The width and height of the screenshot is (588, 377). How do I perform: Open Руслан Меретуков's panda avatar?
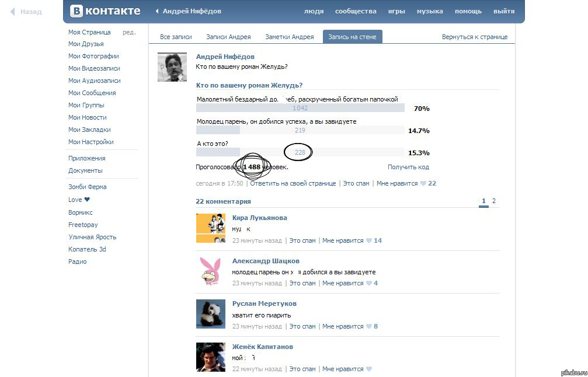click(x=211, y=314)
